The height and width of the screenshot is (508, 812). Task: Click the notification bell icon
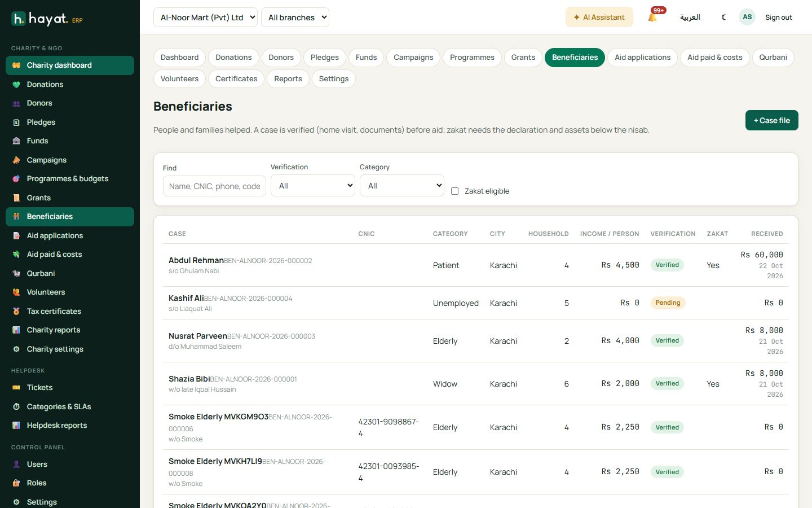tap(652, 17)
